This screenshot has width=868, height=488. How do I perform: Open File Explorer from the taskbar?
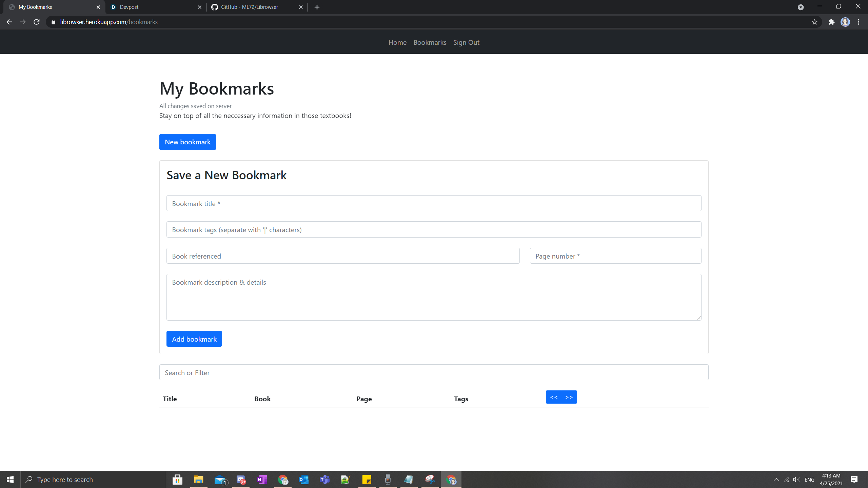(198, 480)
